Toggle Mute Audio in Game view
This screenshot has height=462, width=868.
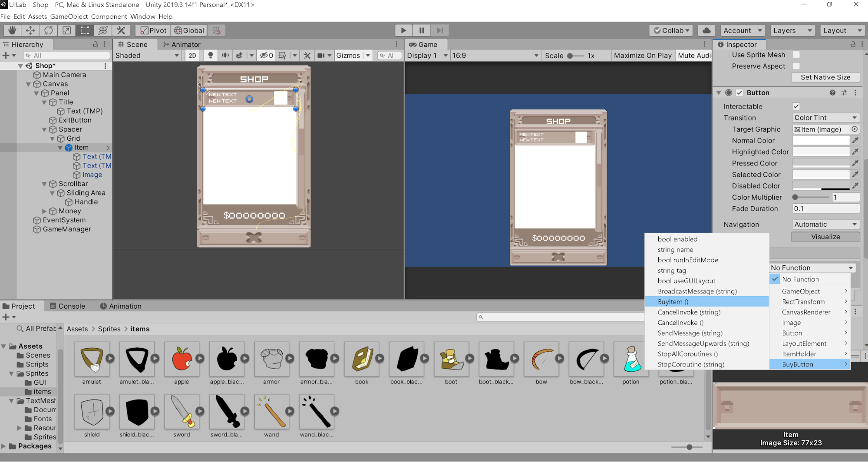(694, 56)
